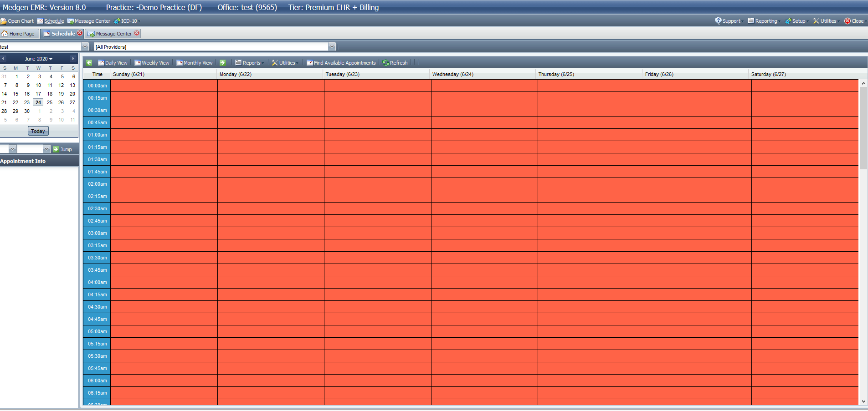Screen dimensions: 868x411
Task: Click Open Chart in top toolbar
Action: click(17, 21)
